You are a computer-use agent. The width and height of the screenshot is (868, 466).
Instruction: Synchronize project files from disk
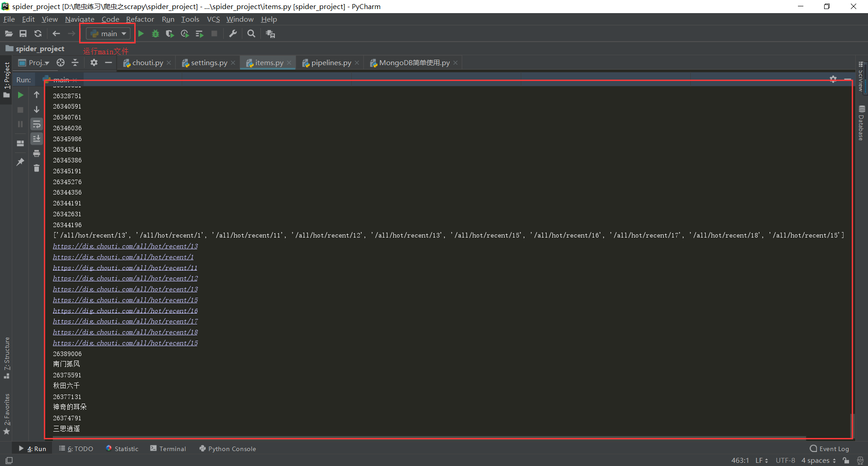(x=38, y=33)
